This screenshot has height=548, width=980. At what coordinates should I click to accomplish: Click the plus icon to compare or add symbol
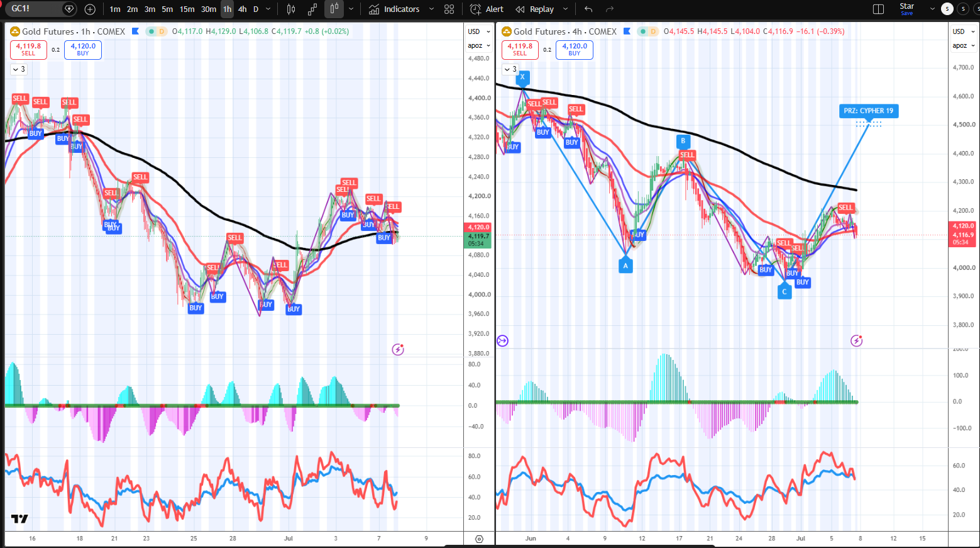point(90,9)
